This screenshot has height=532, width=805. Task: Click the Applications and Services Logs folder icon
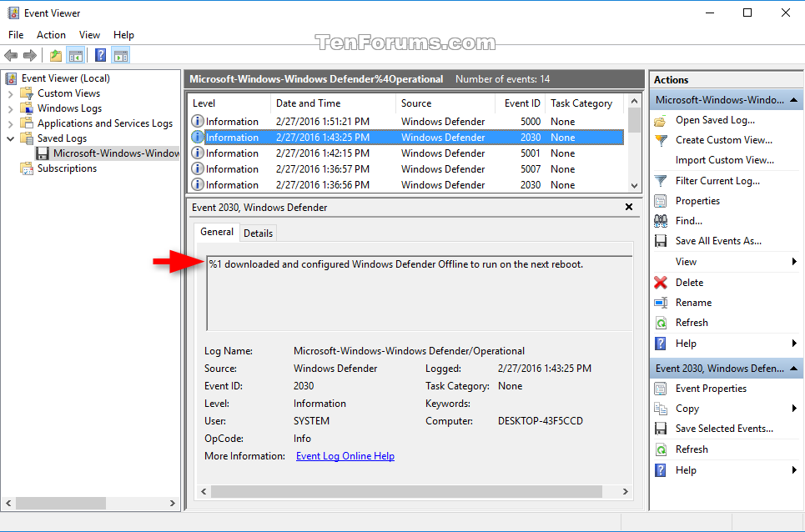tap(27, 123)
